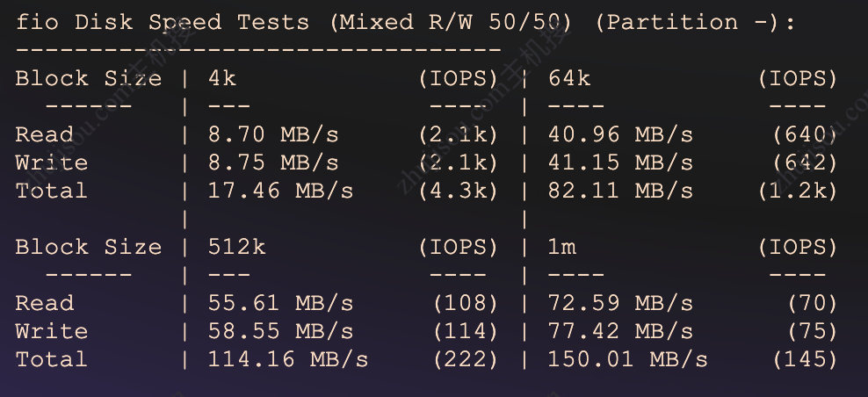Click the 4k block size column header
The image size is (868, 397).
tap(222, 78)
